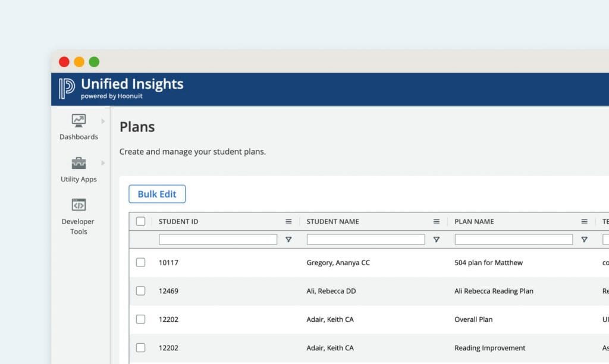The width and height of the screenshot is (609, 364).
Task: Open the Dashboards section icon in sidebar
Action: [79, 120]
